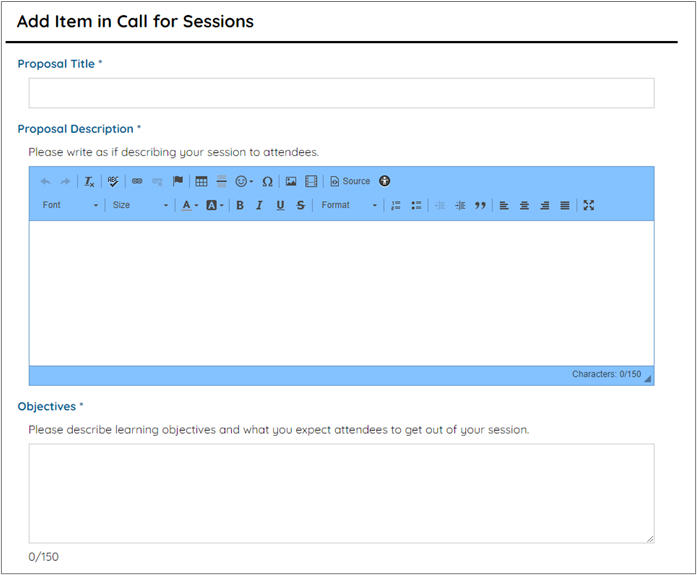Insert a numbered list

tap(396, 205)
